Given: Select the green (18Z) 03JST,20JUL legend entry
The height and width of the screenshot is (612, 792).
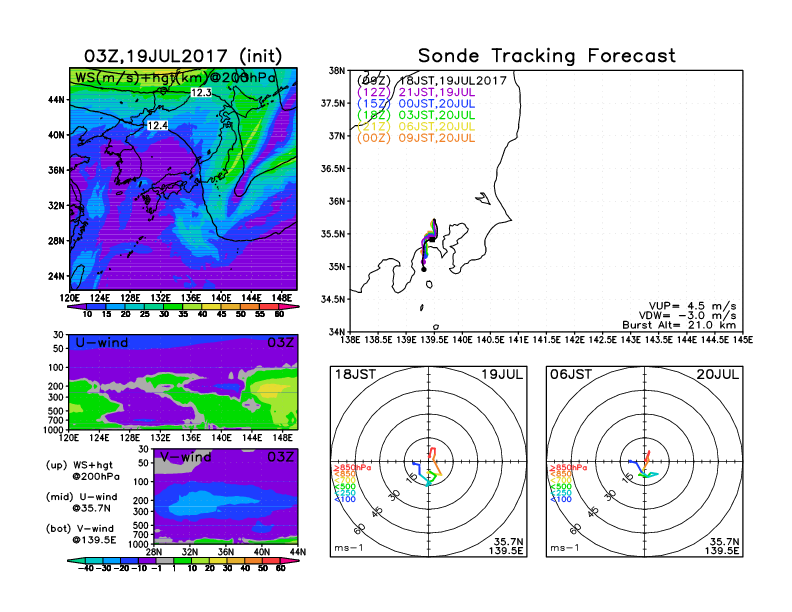Looking at the screenshot, I should [x=416, y=115].
